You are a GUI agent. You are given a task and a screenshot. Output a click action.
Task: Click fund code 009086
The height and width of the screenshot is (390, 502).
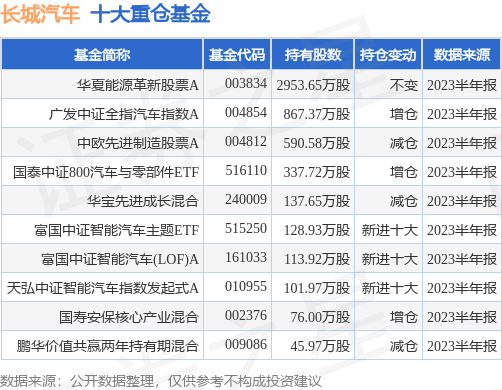tap(246, 344)
